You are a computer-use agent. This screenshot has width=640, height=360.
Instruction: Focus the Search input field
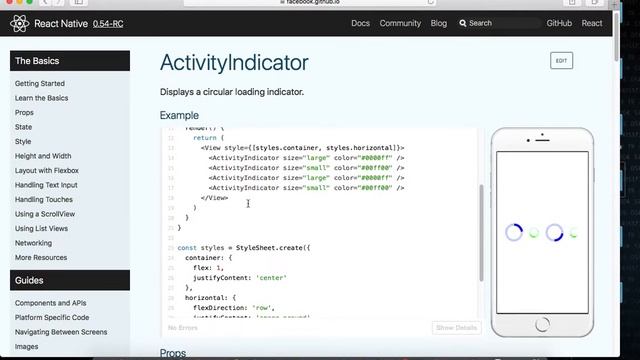coord(500,23)
